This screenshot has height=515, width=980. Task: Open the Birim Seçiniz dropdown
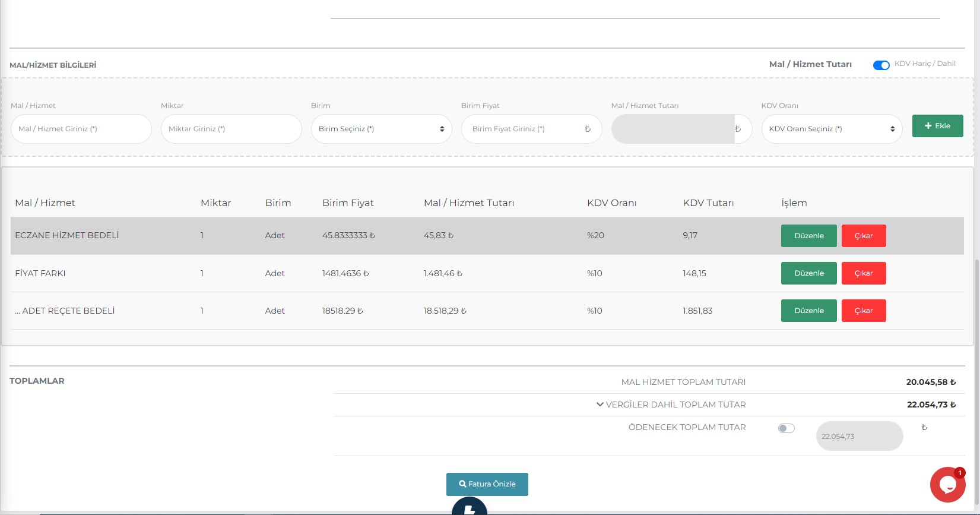pyautogui.click(x=381, y=129)
